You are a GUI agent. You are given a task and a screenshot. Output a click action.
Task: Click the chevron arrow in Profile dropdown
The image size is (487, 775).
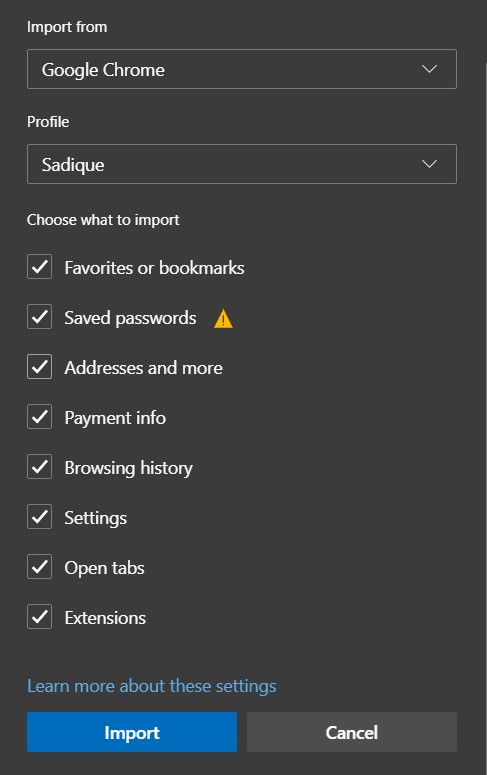coord(429,164)
